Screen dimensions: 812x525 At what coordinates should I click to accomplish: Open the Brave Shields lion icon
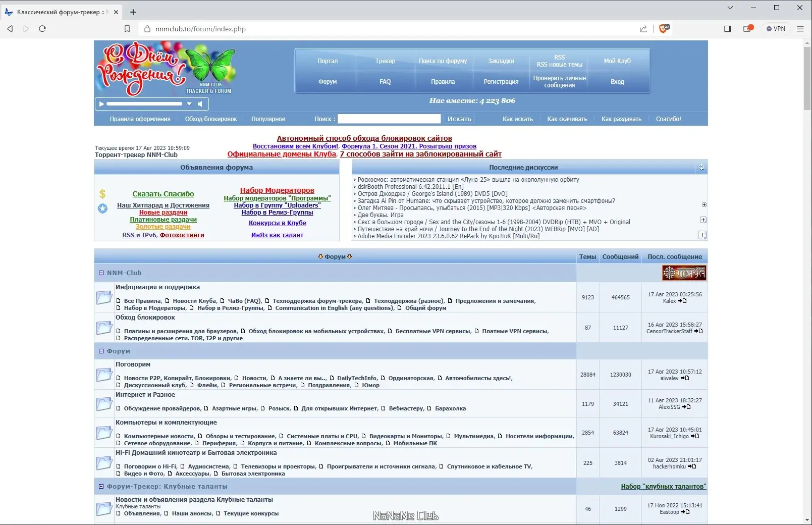coord(664,29)
